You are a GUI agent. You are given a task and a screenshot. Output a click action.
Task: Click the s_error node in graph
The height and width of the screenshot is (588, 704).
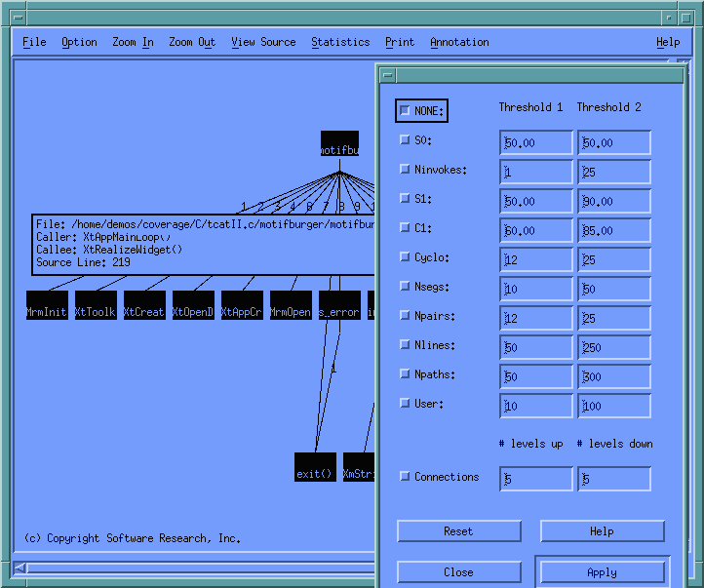pyautogui.click(x=339, y=305)
